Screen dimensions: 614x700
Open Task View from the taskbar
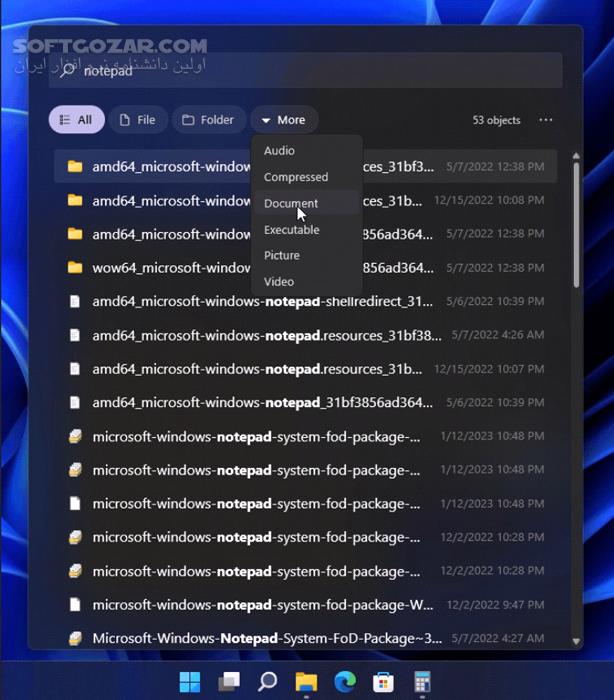tap(229, 682)
